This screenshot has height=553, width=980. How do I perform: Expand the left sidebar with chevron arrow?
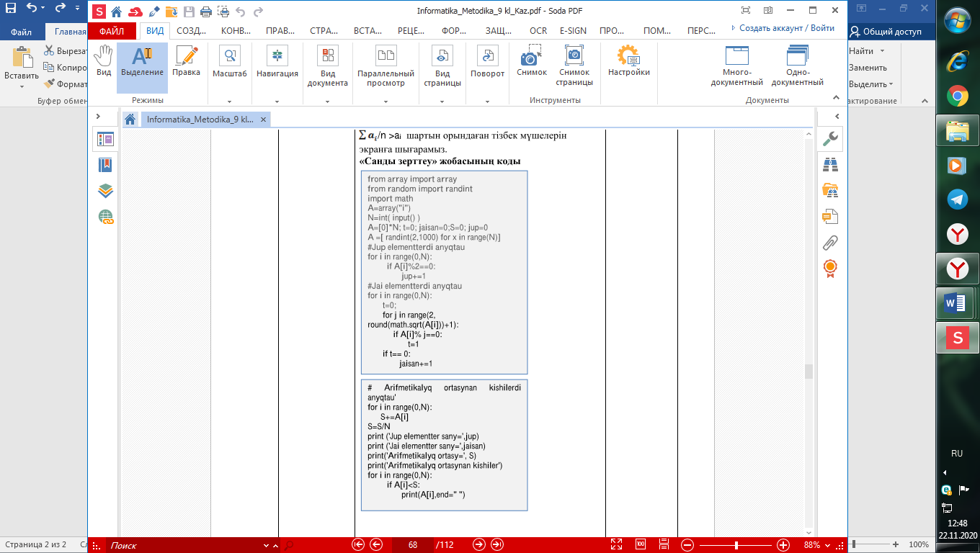pyautogui.click(x=99, y=117)
